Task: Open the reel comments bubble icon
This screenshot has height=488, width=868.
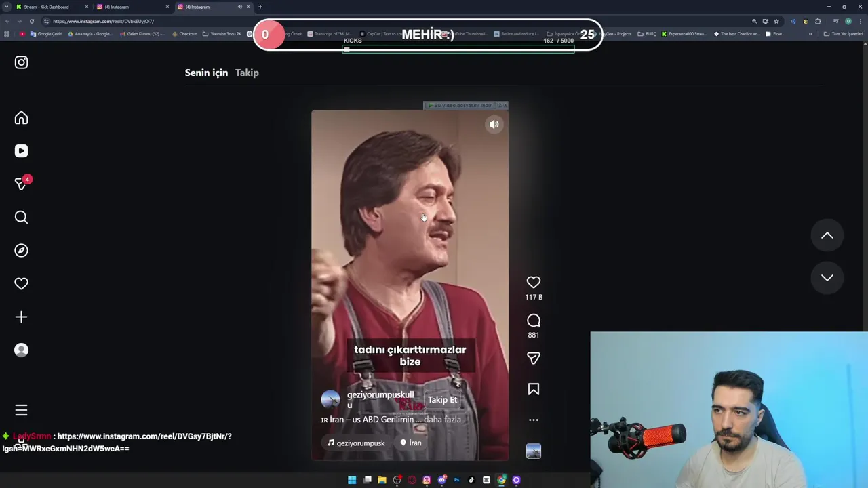Action: pos(534,320)
